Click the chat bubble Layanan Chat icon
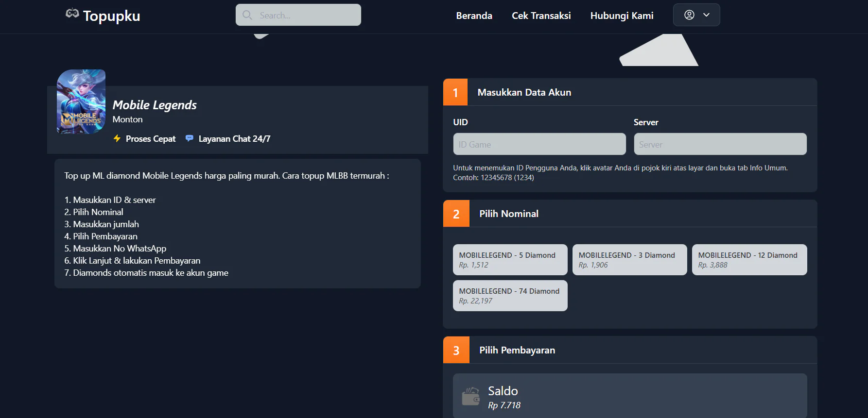Image resolution: width=868 pixels, height=418 pixels. 190,138
